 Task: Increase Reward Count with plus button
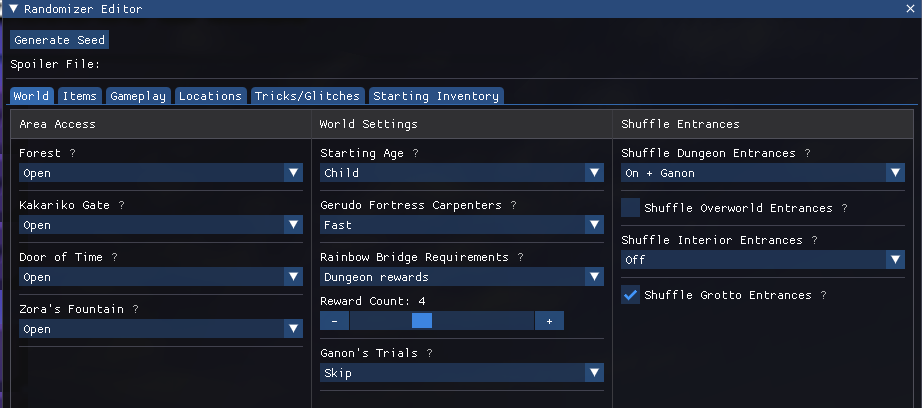(549, 321)
